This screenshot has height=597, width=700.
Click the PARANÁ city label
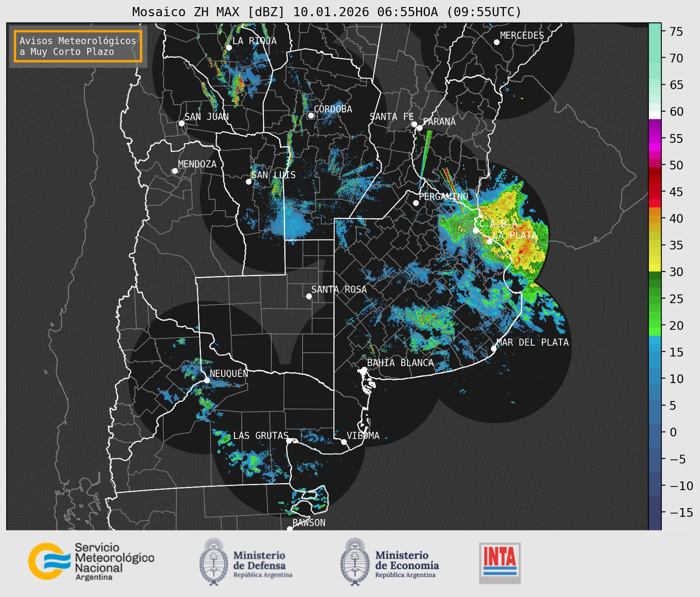[439, 122]
